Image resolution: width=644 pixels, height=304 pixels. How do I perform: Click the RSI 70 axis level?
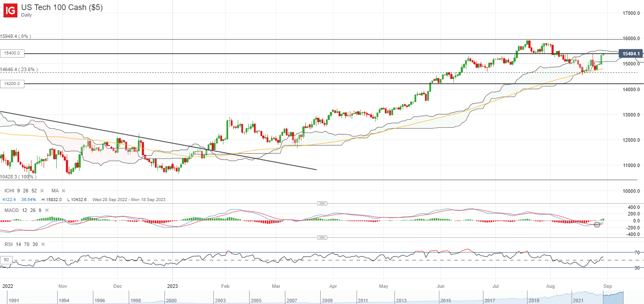point(637,253)
